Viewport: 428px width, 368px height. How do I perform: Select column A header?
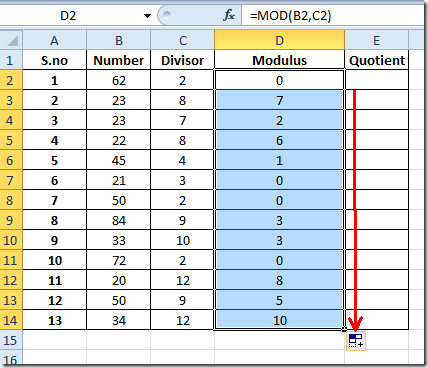coord(54,40)
